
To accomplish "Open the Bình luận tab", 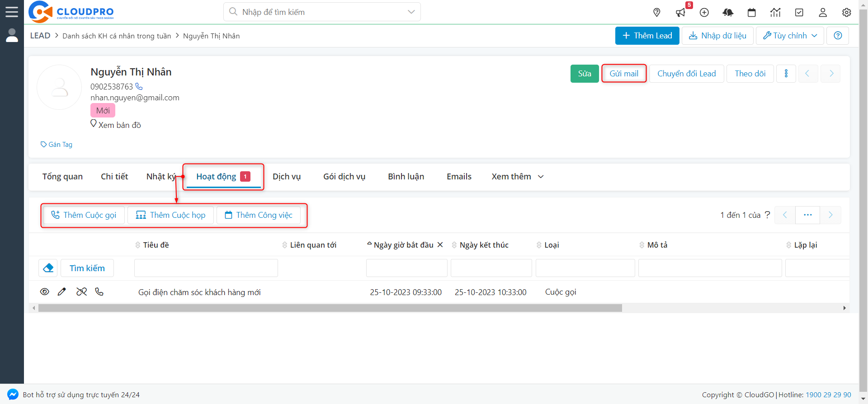I will pyautogui.click(x=406, y=177).
